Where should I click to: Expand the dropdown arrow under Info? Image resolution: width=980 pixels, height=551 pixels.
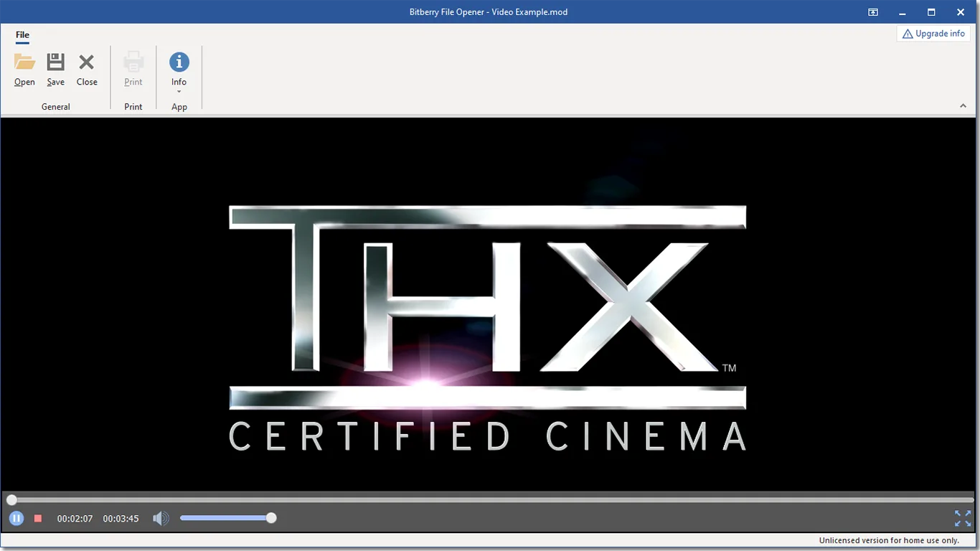(x=179, y=92)
